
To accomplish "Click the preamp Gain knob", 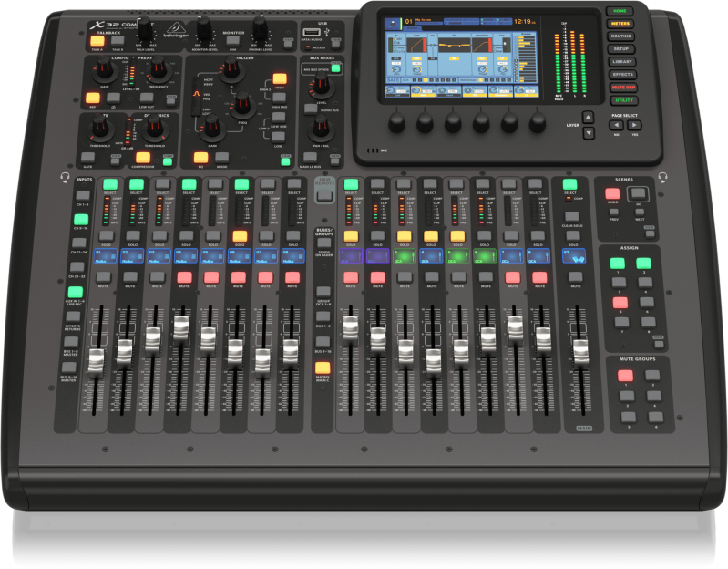I will (105, 69).
